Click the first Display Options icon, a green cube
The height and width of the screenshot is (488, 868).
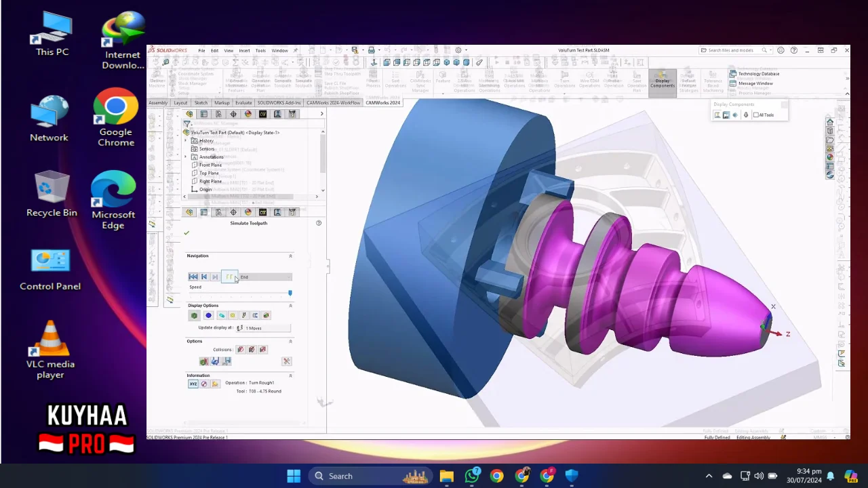click(195, 315)
